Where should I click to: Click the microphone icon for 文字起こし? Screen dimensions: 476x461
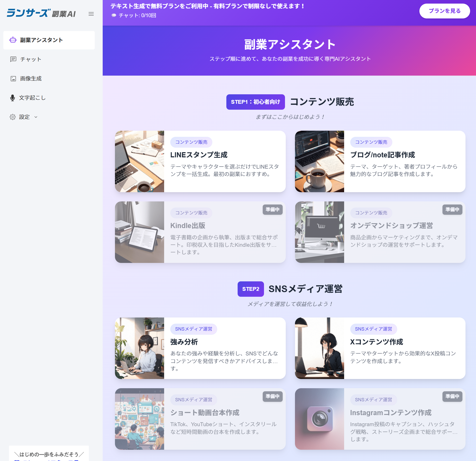pos(12,98)
